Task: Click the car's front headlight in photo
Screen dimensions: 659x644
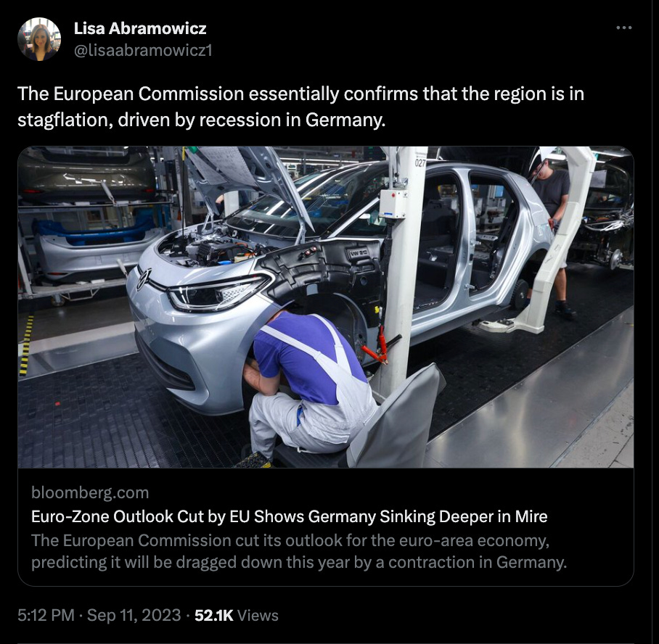Action: click(x=217, y=292)
